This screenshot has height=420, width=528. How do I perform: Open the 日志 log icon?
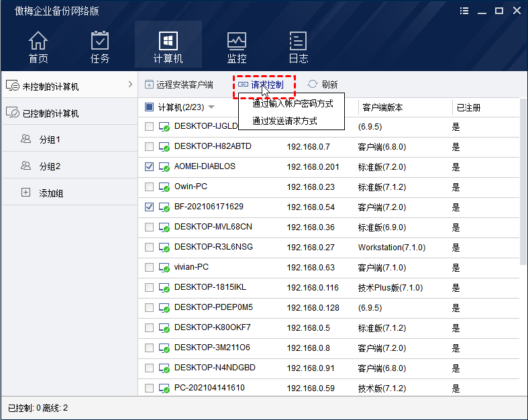[x=298, y=41]
